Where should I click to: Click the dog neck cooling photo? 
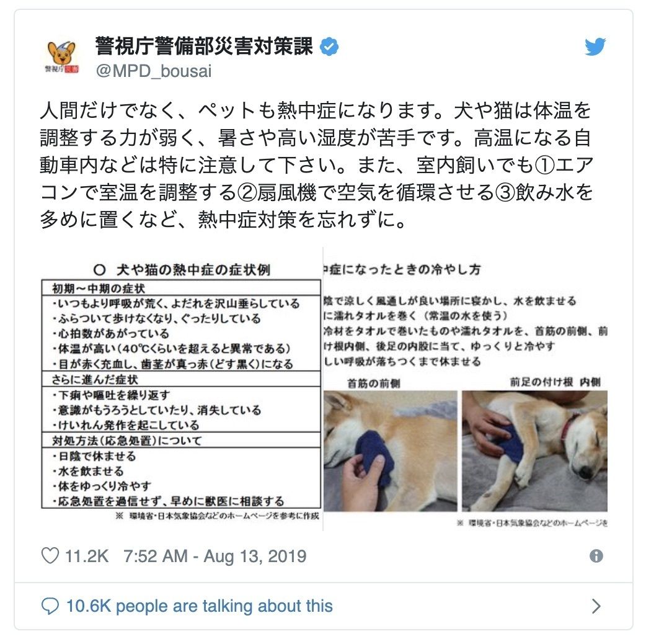click(x=390, y=451)
